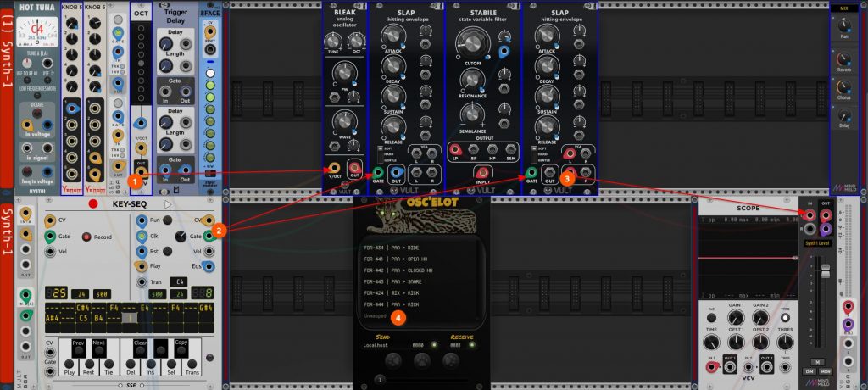Click the Reverb knob in the MIX panel

pos(843,58)
